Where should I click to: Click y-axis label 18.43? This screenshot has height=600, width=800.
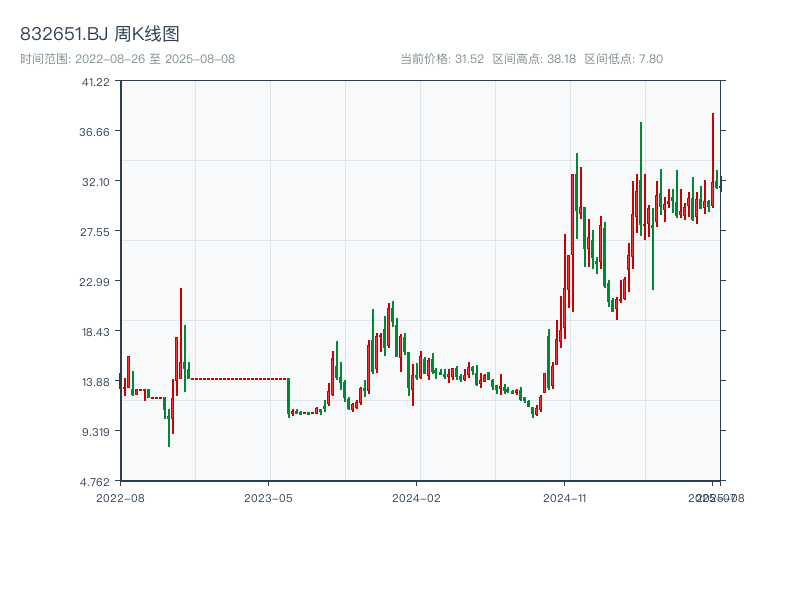(95, 332)
